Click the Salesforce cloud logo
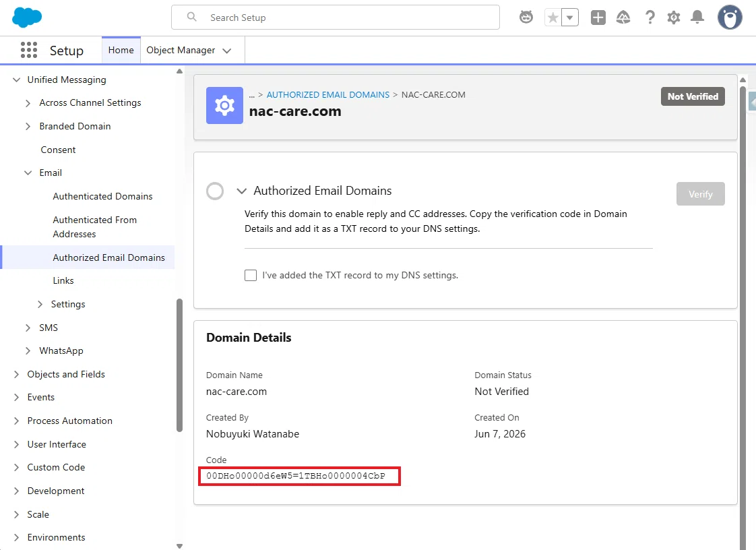The width and height of the screenshot is (756, 550). point(27,18)
